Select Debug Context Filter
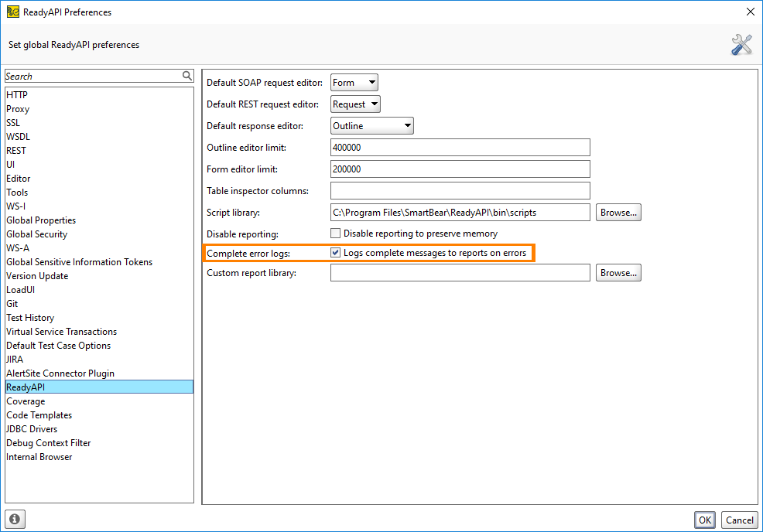763x532 pixels. 99,444
